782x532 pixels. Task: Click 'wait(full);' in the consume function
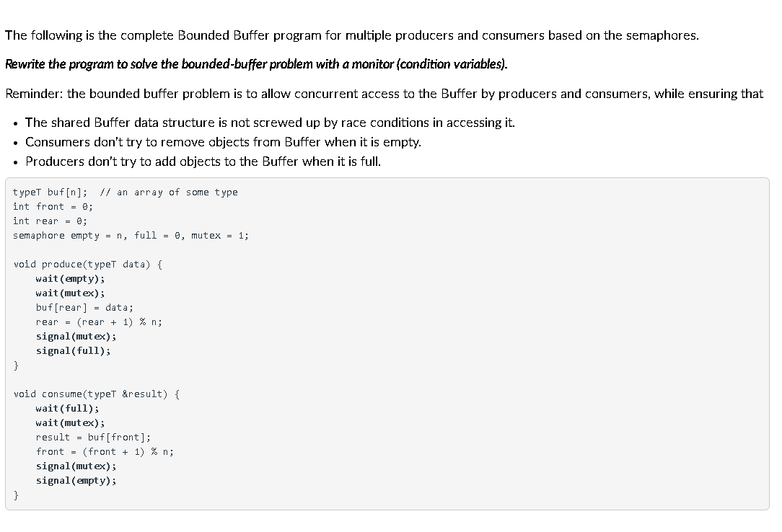pos(67,409)
